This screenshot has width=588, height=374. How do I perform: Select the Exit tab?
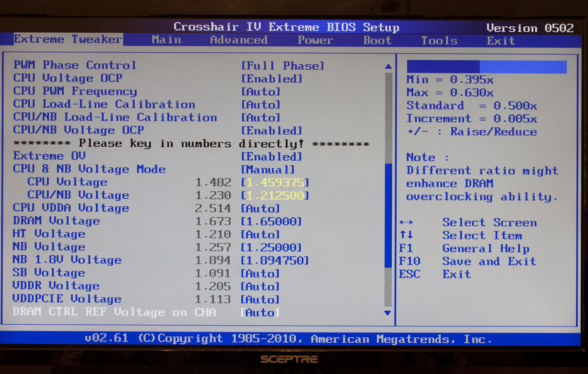coord(501,41)
